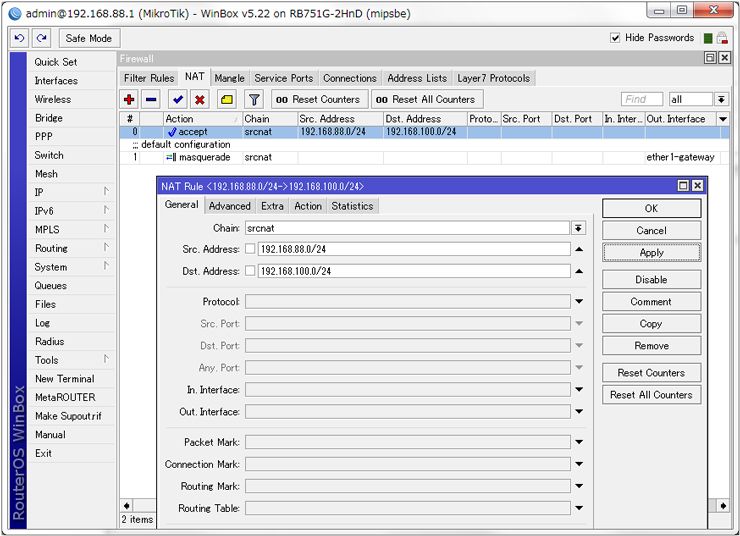
Task: Enable rule with blue checkmark icon
Action: (178, 100)
